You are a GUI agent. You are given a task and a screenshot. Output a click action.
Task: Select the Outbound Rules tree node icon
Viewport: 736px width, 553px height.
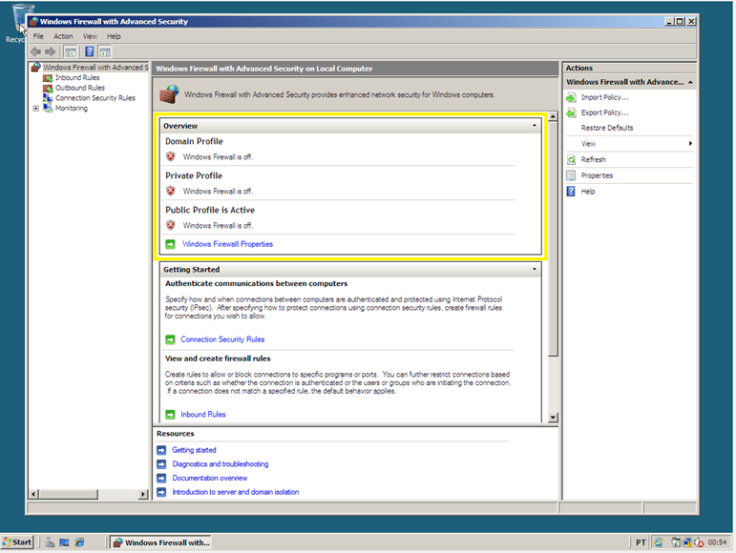(x=48, y=88)
